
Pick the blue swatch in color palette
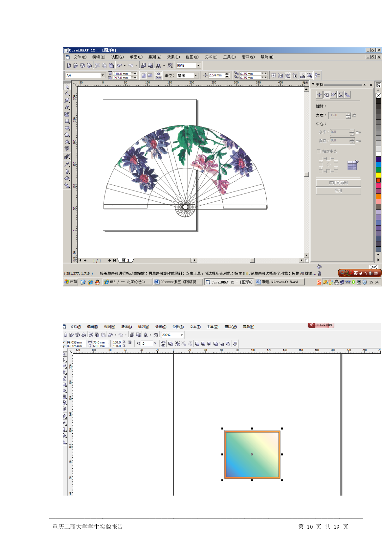point(378,164)
